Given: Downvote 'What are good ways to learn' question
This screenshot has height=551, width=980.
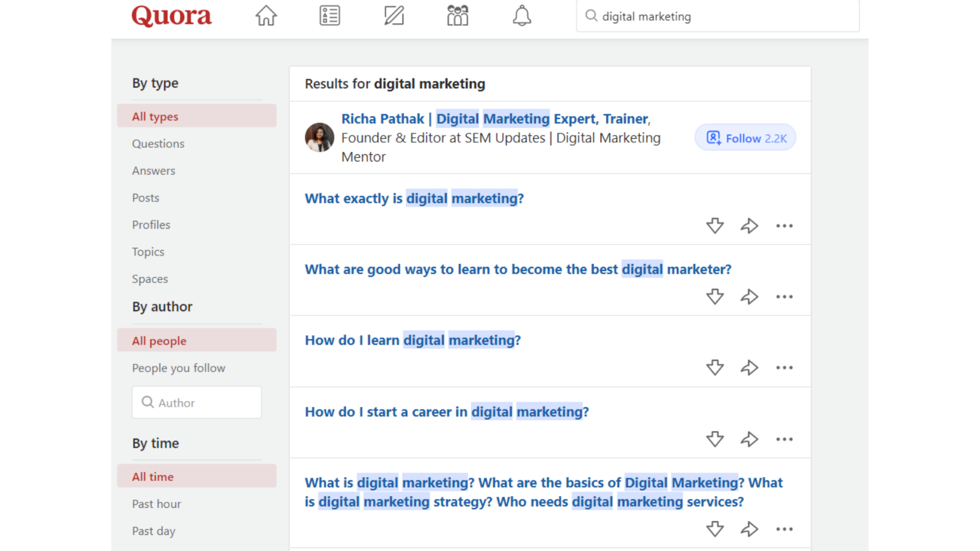Looking at the screenshot, I should (x=715, y=296).
